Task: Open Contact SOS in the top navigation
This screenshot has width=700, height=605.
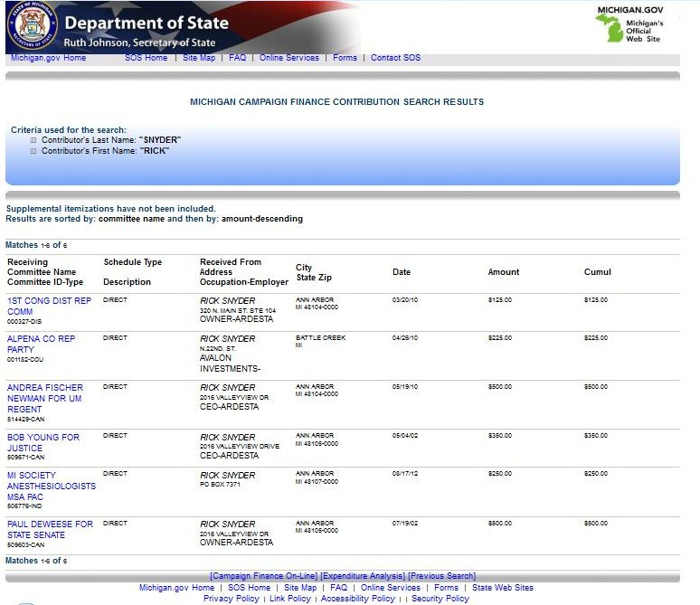Action: tap(395, 58)
